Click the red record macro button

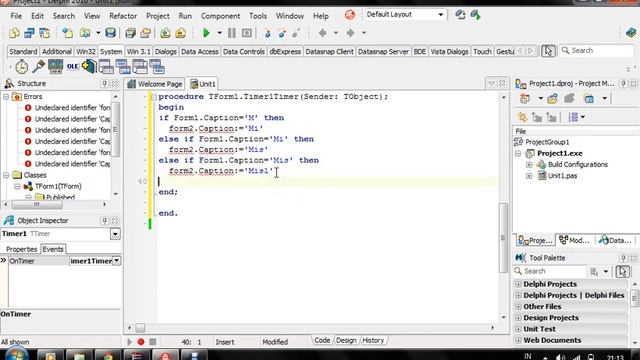click(x=141, y=342)
